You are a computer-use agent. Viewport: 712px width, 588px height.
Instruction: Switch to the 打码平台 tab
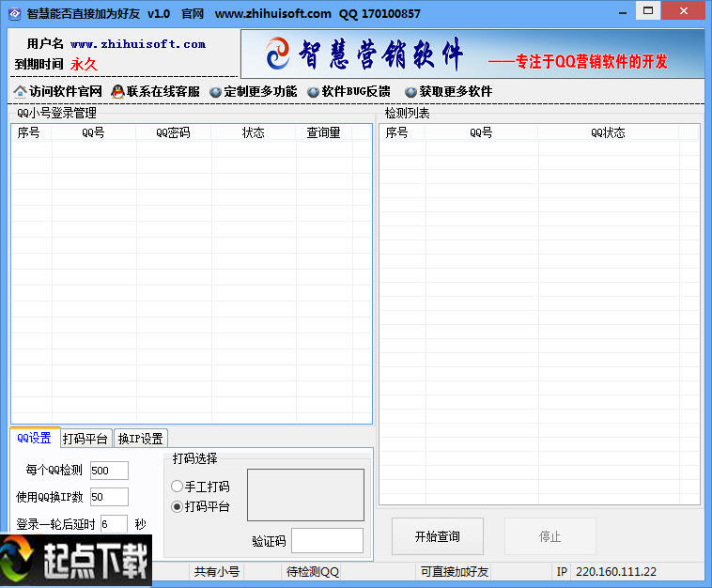[x=85, y=439]
